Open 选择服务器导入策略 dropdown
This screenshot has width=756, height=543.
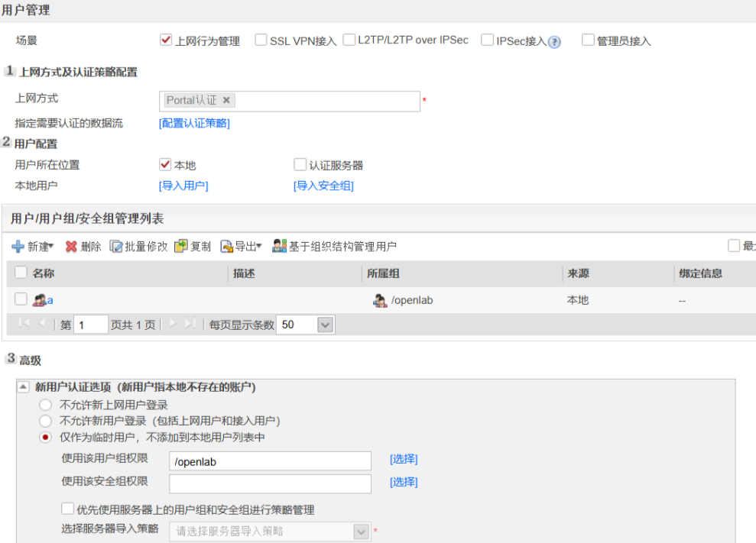(361, 532)
